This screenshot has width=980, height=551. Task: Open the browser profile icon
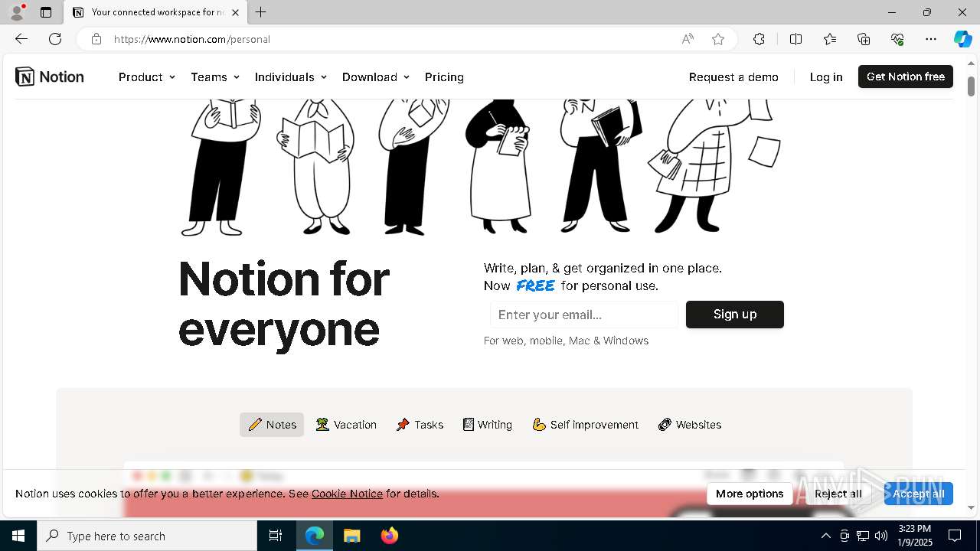click(17, 12)
